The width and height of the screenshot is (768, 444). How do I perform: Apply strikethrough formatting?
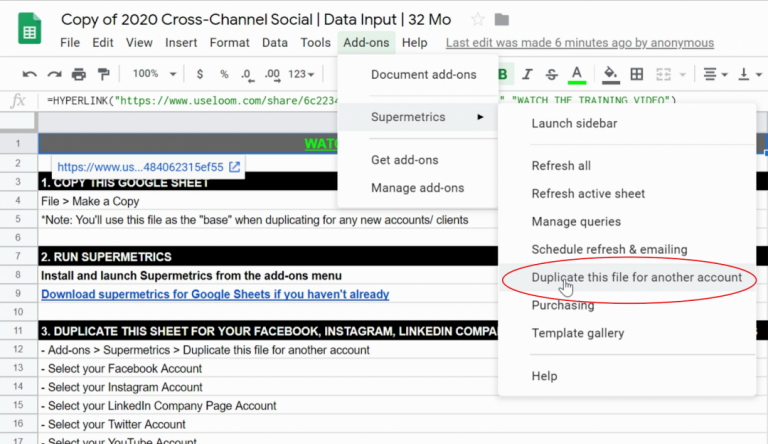point(552,75)
